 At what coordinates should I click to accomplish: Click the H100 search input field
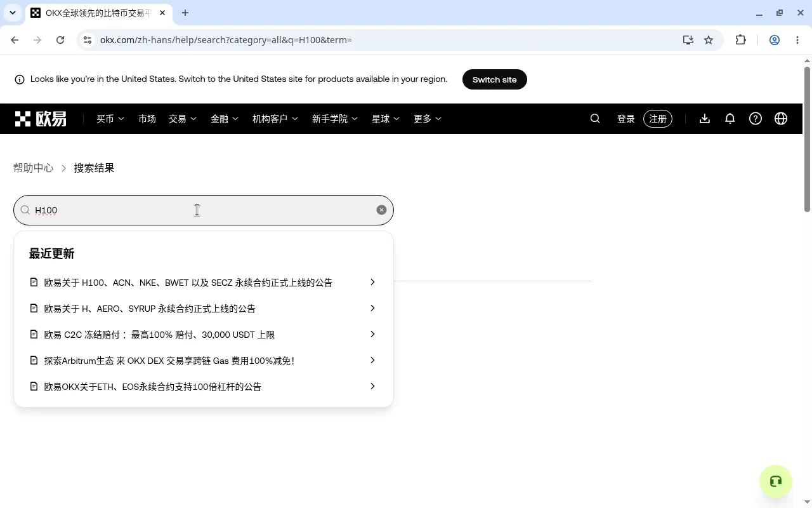point(203,210)
